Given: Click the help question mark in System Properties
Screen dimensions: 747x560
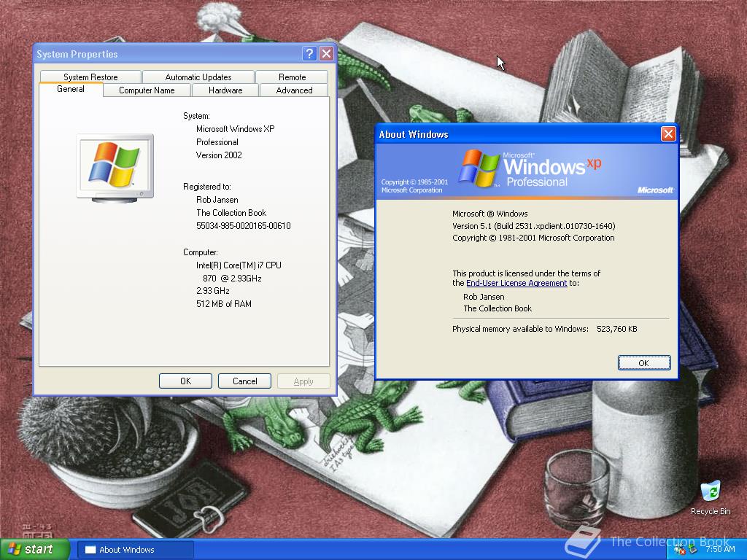Looking at the screenshot, I should (309, 54).
